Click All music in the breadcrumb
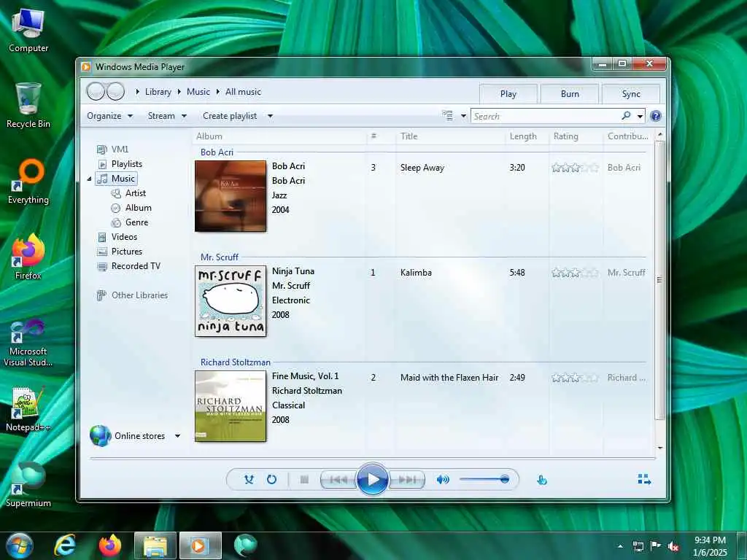The width and height of the screenshot is (747, 560). tap(243, 92)
